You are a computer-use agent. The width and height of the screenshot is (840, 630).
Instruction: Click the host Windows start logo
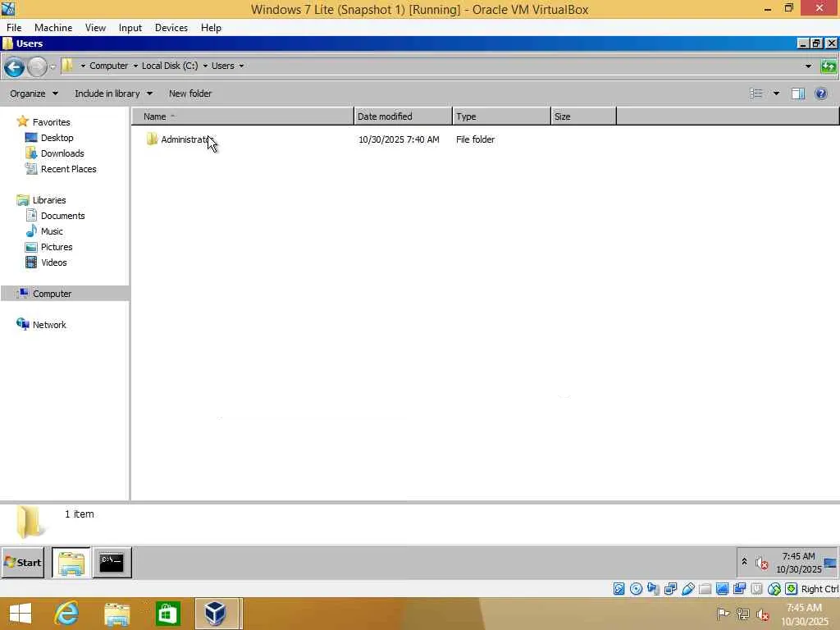click(x=21, y=614)
